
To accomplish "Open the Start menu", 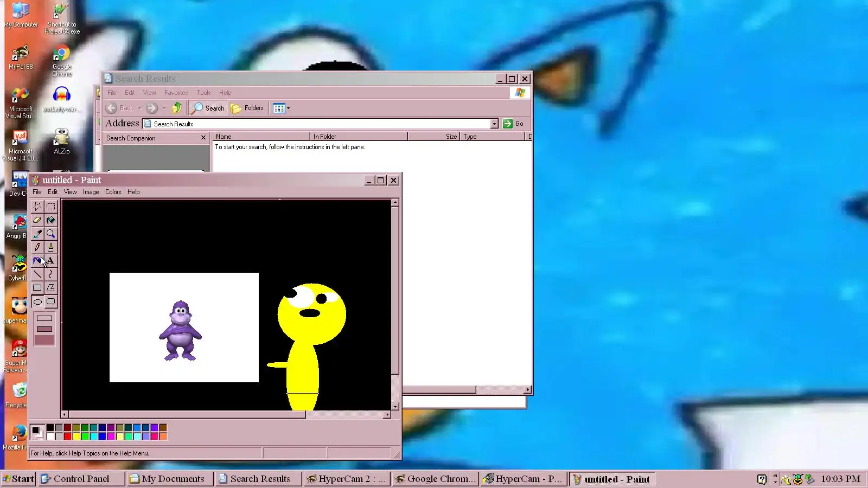I will tap(18, 479).
